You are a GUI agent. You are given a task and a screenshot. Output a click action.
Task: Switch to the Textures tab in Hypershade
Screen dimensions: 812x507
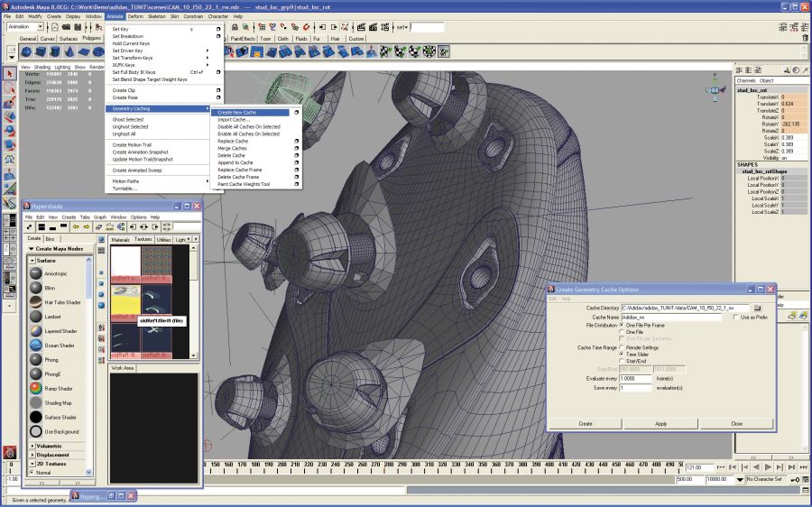tap(143, 239)
